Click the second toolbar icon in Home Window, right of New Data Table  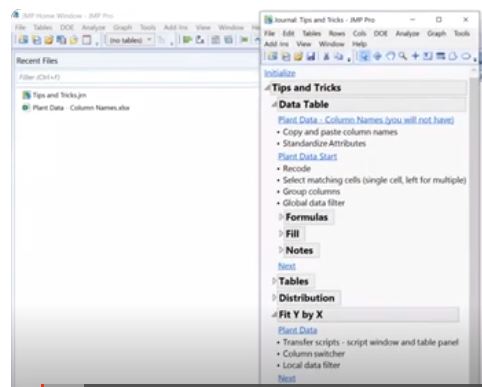(x=36, y=40)
